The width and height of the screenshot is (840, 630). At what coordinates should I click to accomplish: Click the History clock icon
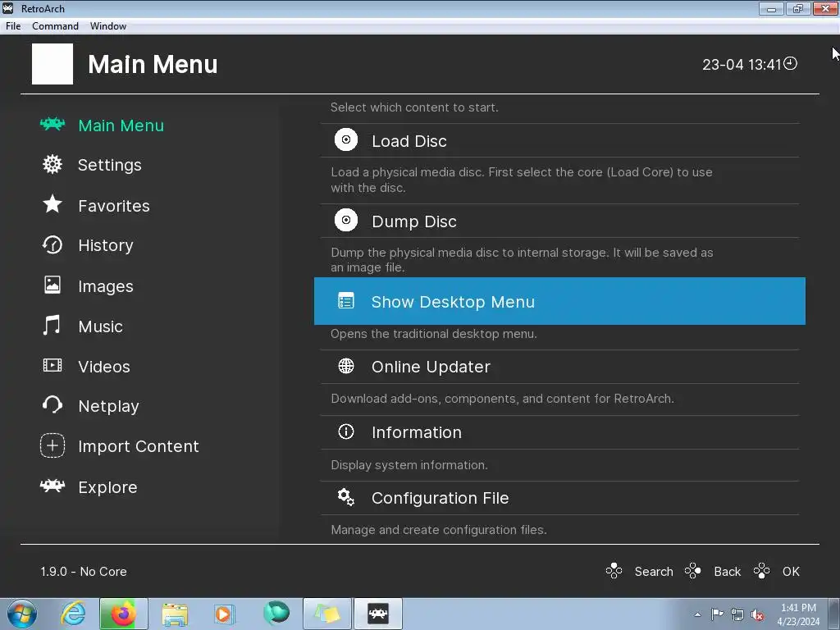(52, 244)
